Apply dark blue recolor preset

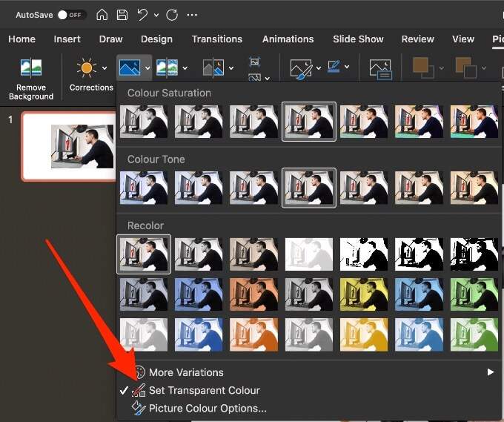click(199, 294)
